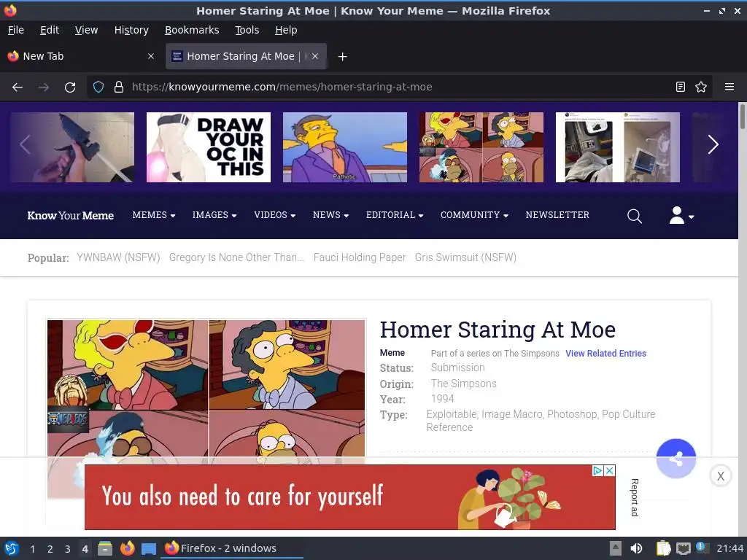Expand the VIDEOS dropdown menu
Image resolution: width=747 pixels, height=560 pixels.
click(x=275, y=215)
